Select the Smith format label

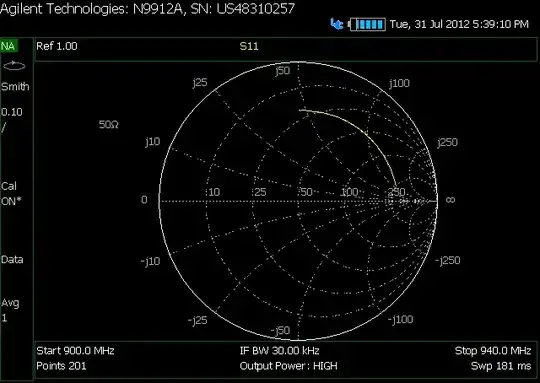[x=15, y=86]
